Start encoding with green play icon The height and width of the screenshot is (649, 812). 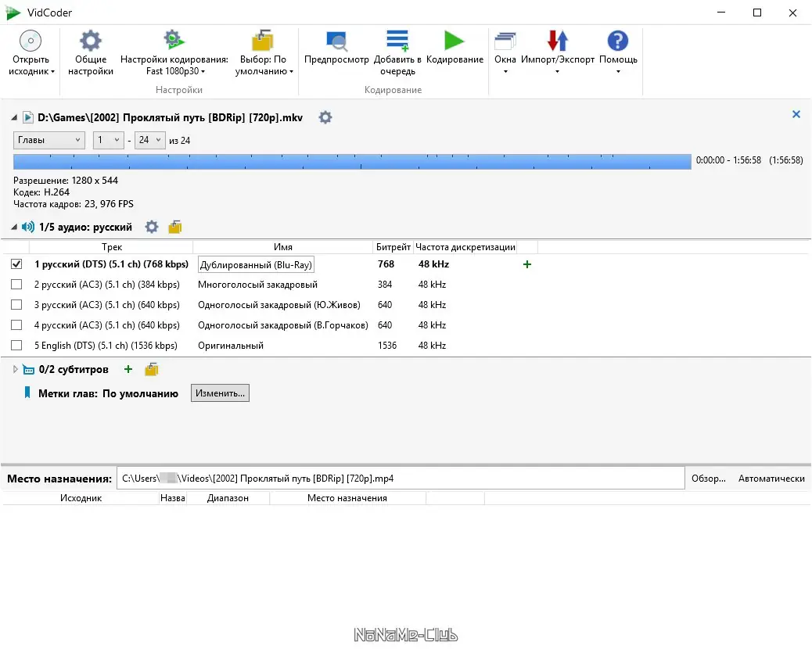click(x=455, y=41)
